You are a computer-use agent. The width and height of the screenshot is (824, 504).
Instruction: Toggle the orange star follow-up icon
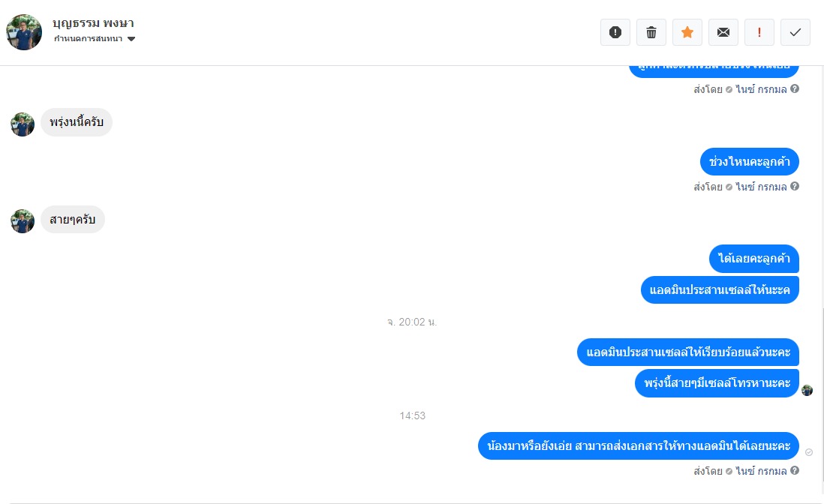pyautogui.click(x=687, y=32)
